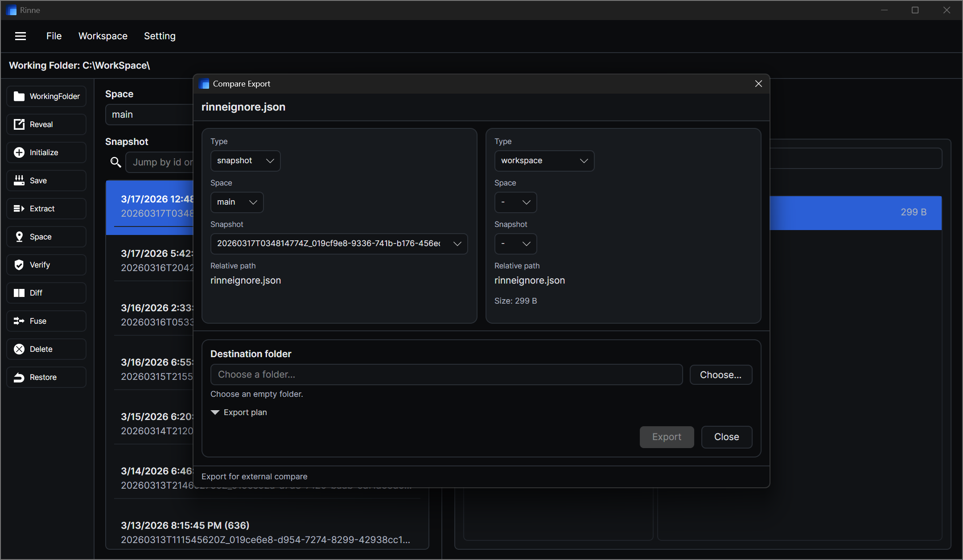This screenshot has width=963, height=560.
Task: Open the Space dropdown showing main
Action: tap(237, 202)
